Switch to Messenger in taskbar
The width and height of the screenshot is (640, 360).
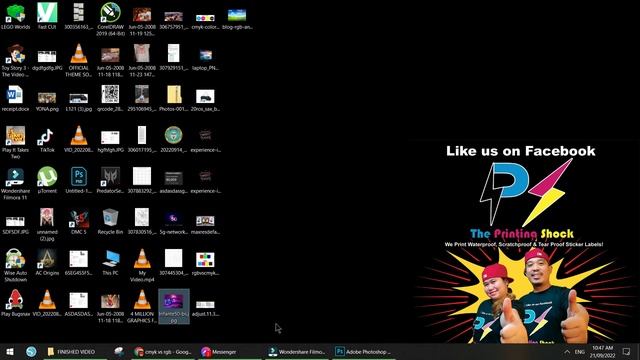click(x=230, y=351)
